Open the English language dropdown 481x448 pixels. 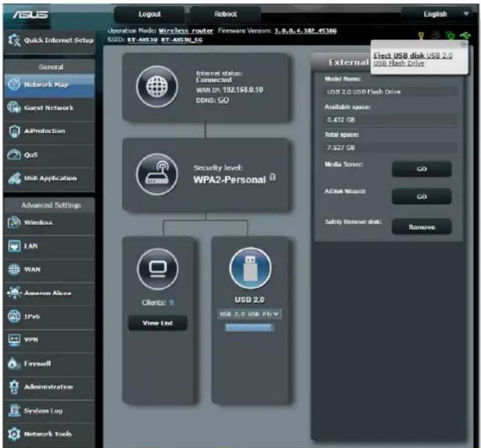pyautogui.click(x=439, y=14)
